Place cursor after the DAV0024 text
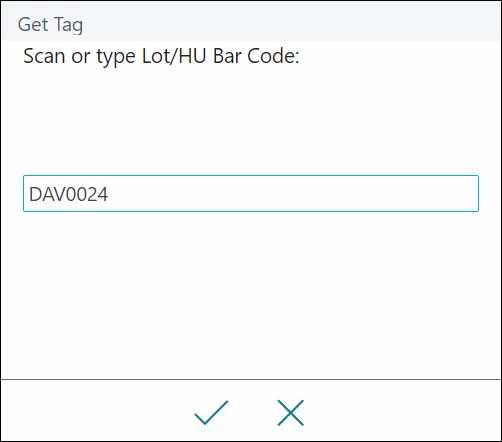502x442 pixels. tap(110, 194)
